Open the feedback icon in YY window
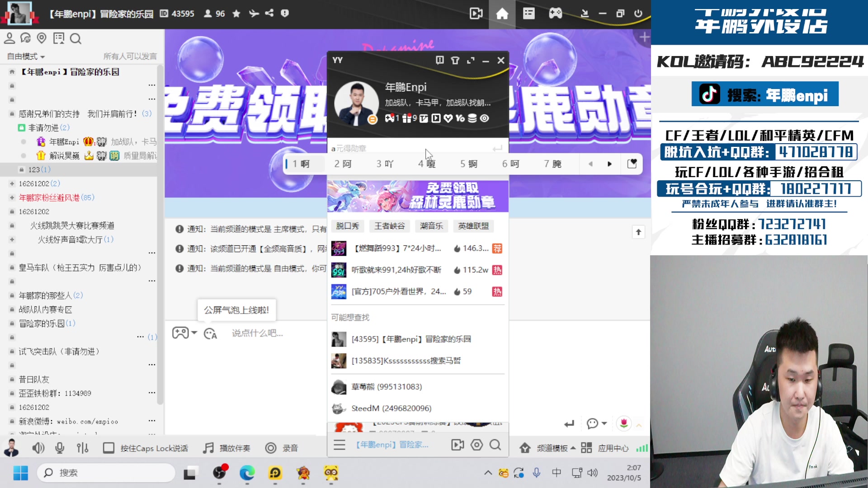868x488 pixels. (439, 60)
